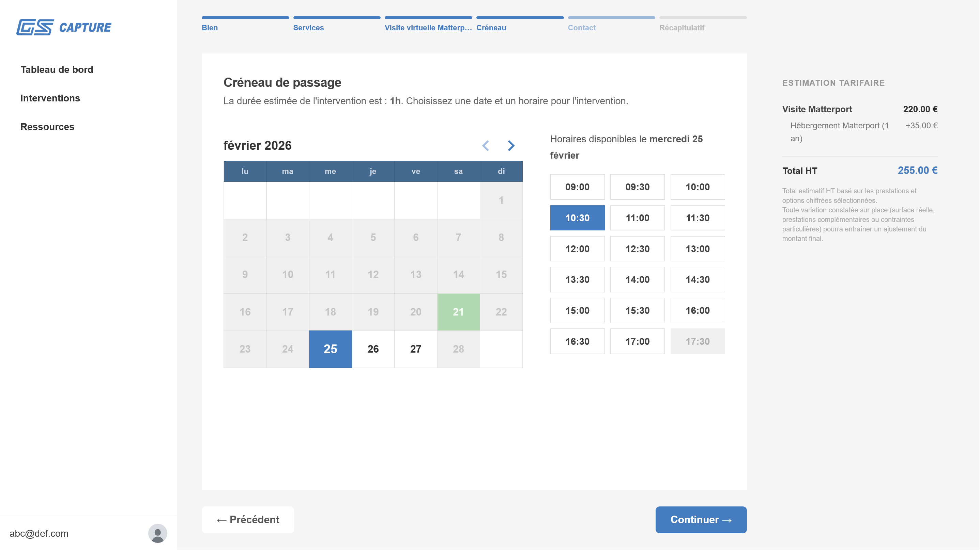Go back to the Bien step
The height and width of the screenshot is (550, 980).
point(210,28)
